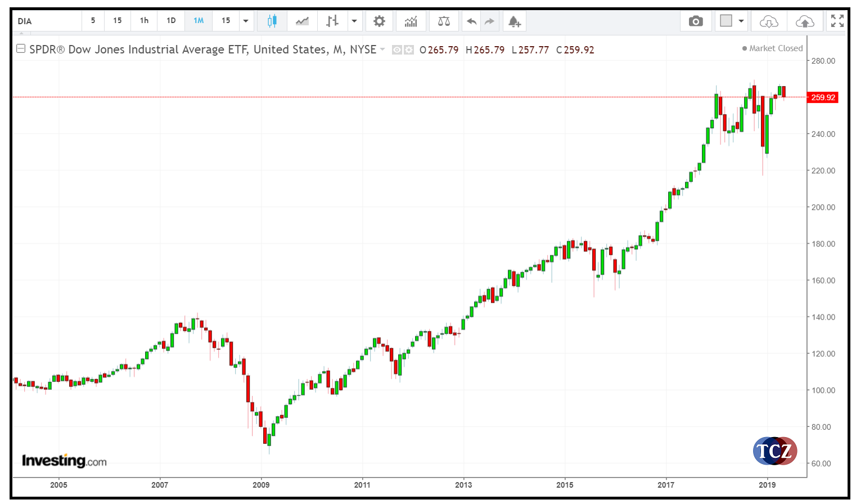Take a chart snapshot with the camera icon
This screenshot has height=504, width=856.
[x=696, y=20]
